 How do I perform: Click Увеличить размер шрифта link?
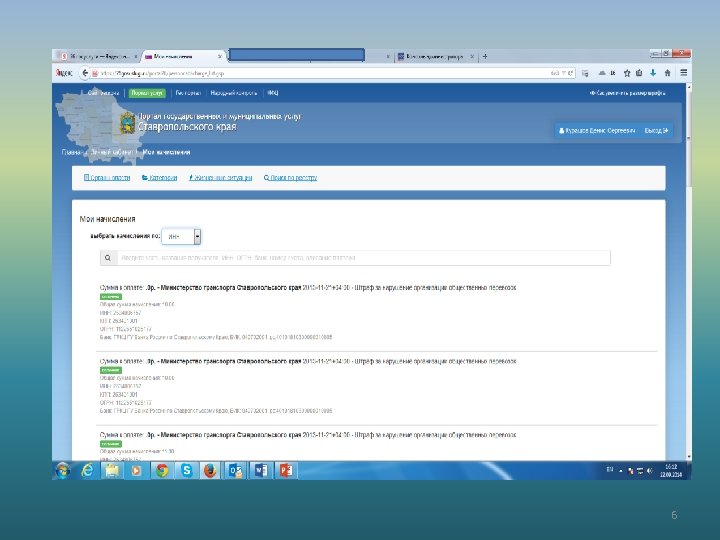(x=627, y=93)
